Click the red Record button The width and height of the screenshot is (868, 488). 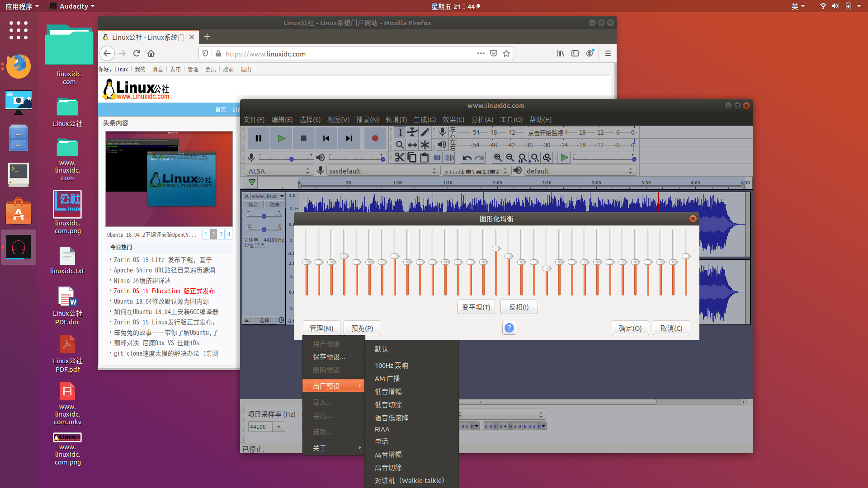375,139
